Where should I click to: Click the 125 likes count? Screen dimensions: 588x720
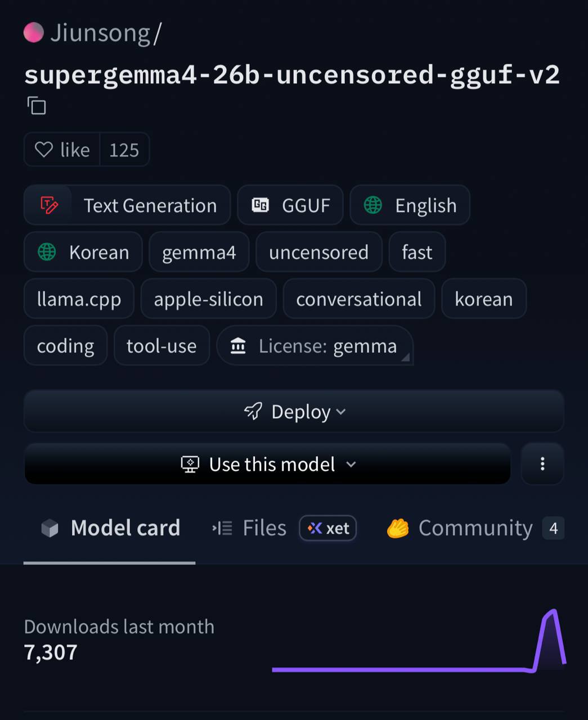tap(124, 150)
